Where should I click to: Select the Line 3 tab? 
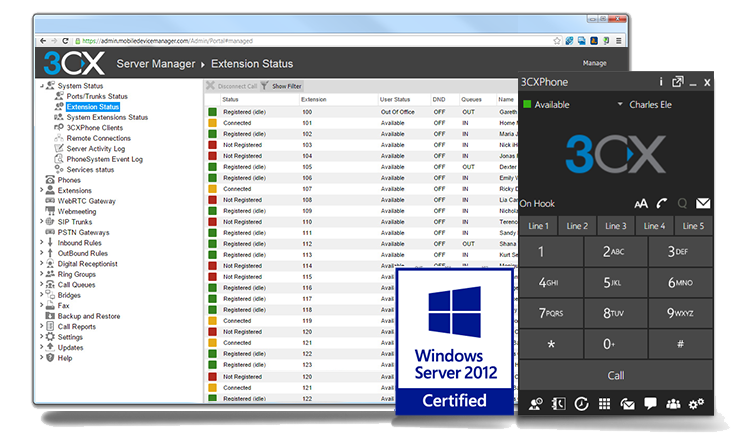point(616,226)
